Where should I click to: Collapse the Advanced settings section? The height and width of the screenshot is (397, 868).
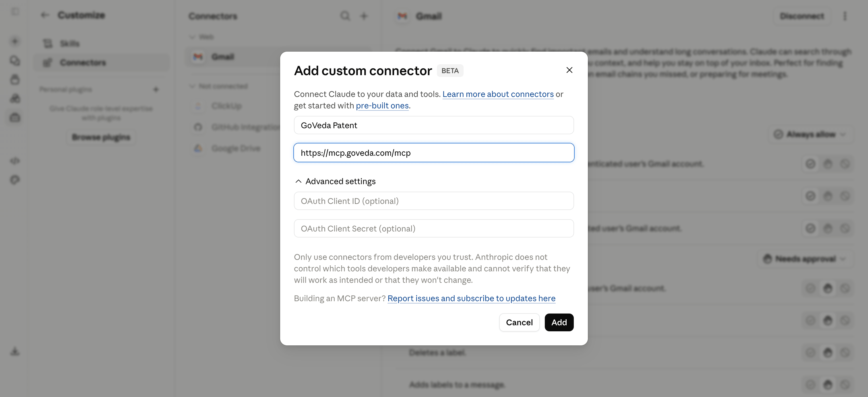tap(335, 181)
